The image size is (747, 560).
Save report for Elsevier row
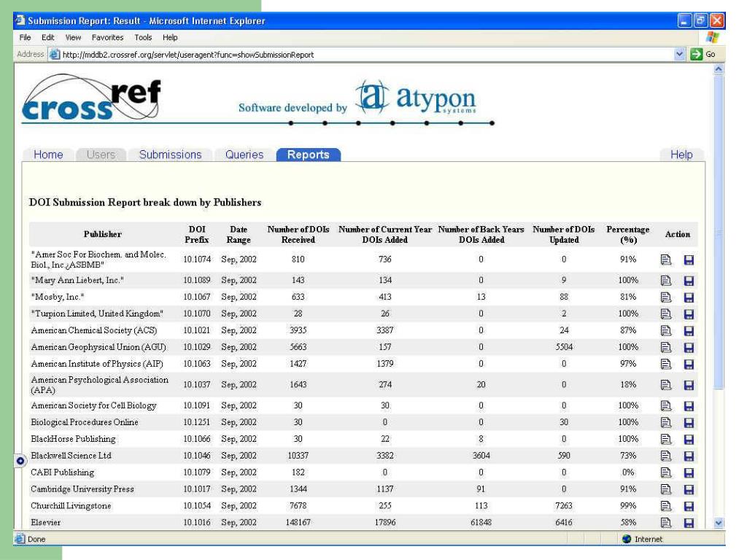[x=689, y=523]
